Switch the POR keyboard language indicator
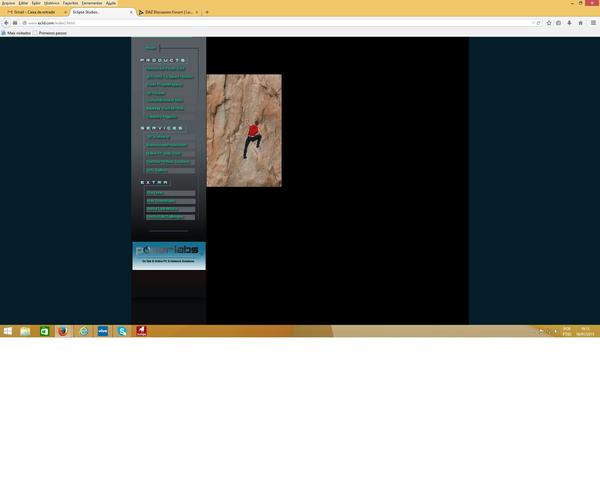 [567, 331]
